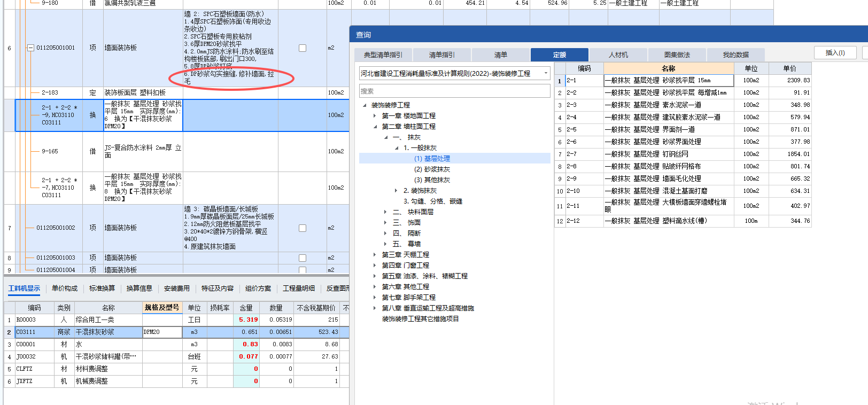
Task: Select the 第六章 其他工程 tree item
Action: [x=406, y=287]
